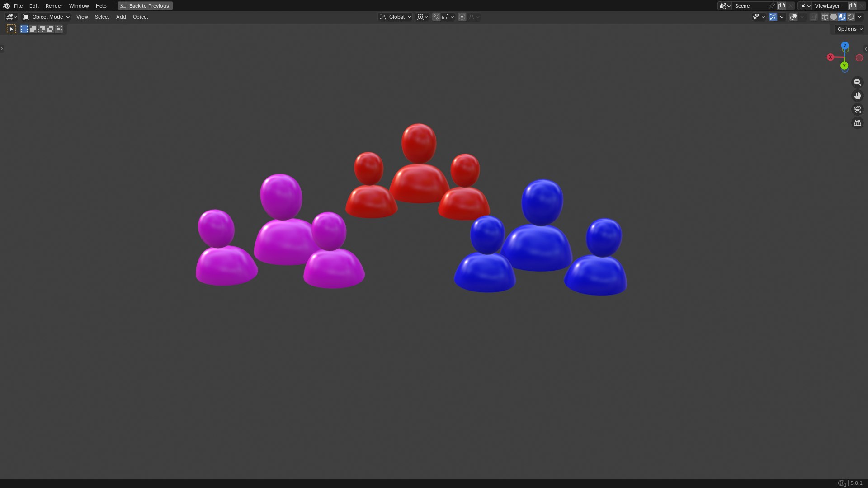
Task: Choose Invert selection mode icon
Action: (x=50, y=29)
